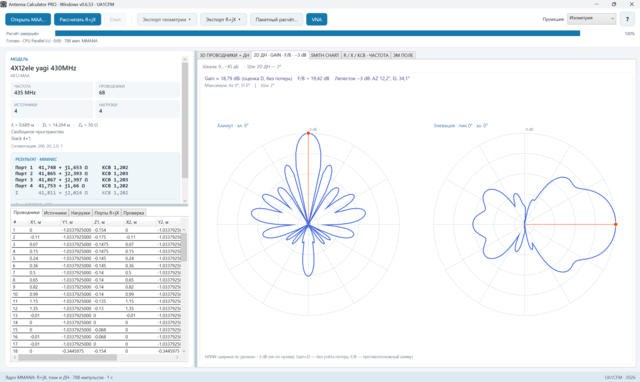Viewport: 640px width, 382px height.
Task: Select row 1 in the conductors table
Action: point(96,230)
